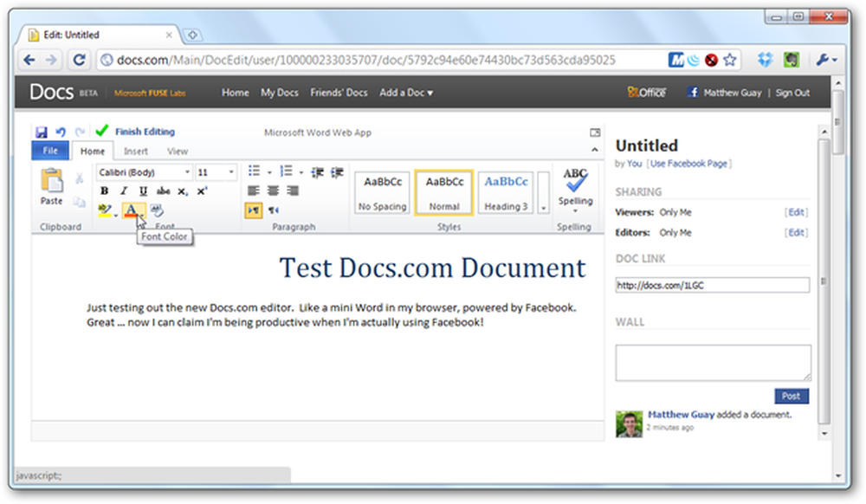Click the Increase Indent icon
This screenshot has height=504, width=866.
click(x=337, y=173)
